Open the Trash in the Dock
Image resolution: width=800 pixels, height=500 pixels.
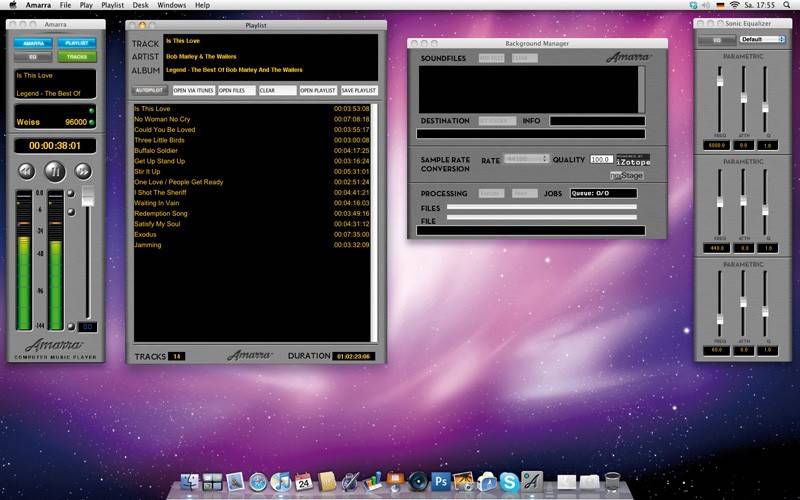(x=612, y=481)
